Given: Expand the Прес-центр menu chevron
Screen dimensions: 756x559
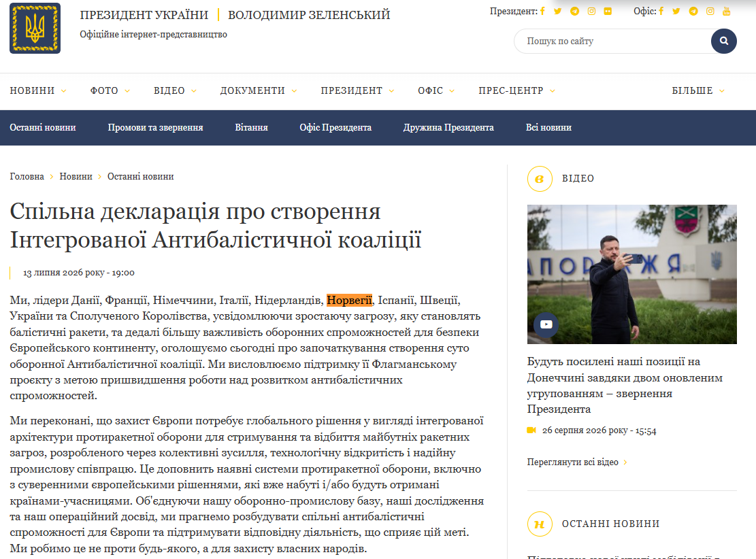Looking at the screenshot, I should (553, 91).
